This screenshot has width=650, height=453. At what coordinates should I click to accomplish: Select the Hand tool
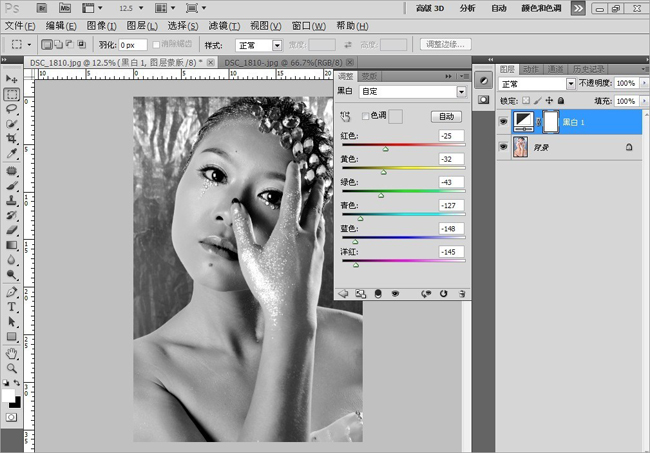11,354
